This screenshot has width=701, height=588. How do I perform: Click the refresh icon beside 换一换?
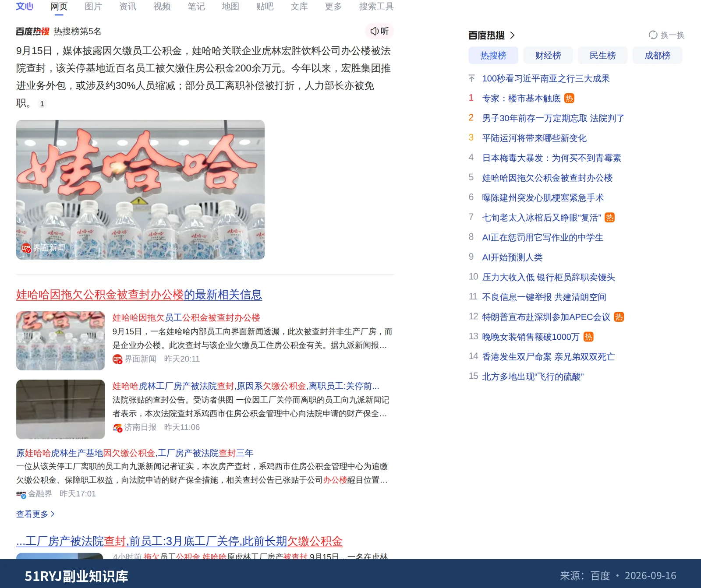(x=653, y=35)
